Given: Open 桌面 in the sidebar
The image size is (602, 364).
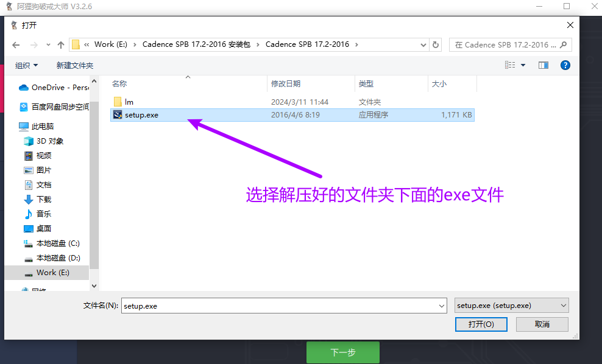Looking at the screenshot, I should (x=38, y=229).
